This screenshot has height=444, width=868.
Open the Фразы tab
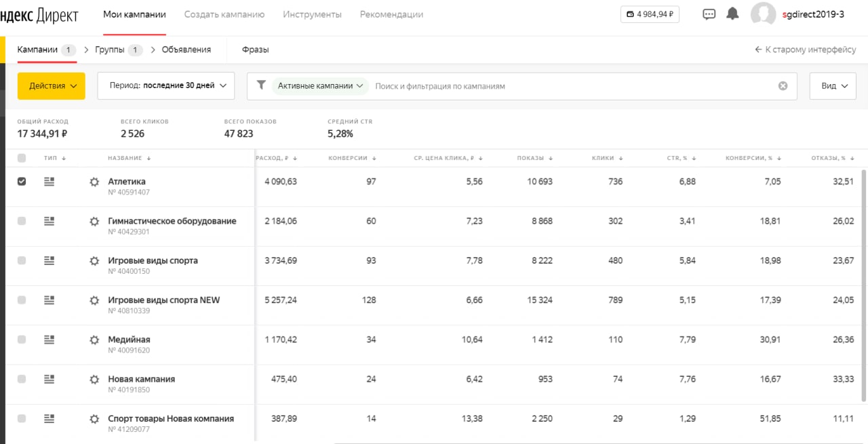256,49
